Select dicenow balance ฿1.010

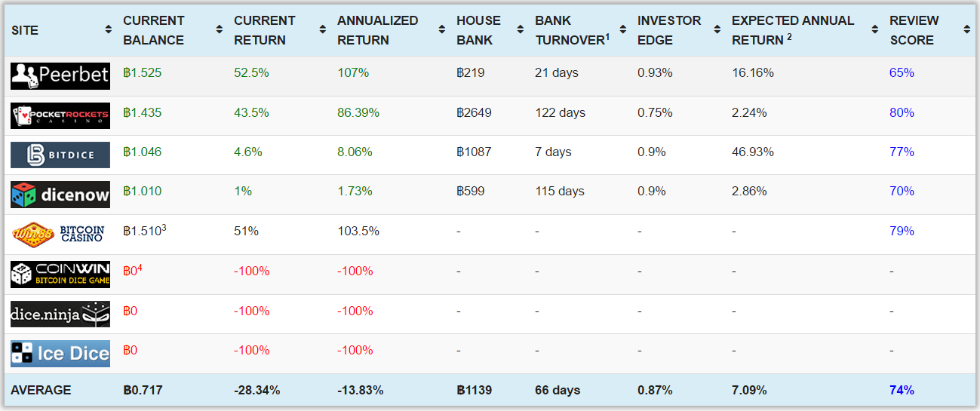142,192
